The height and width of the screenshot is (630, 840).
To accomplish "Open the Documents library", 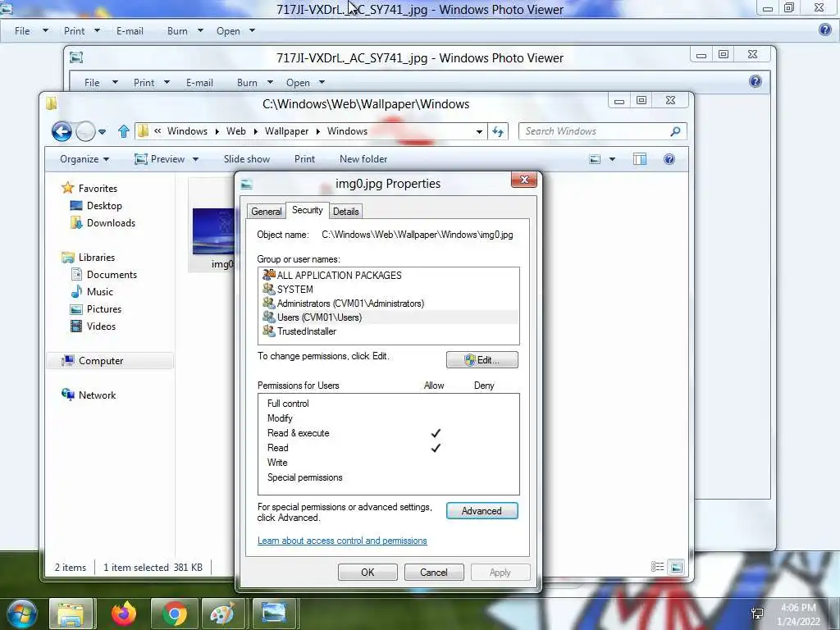I will [x=104, y=274].
